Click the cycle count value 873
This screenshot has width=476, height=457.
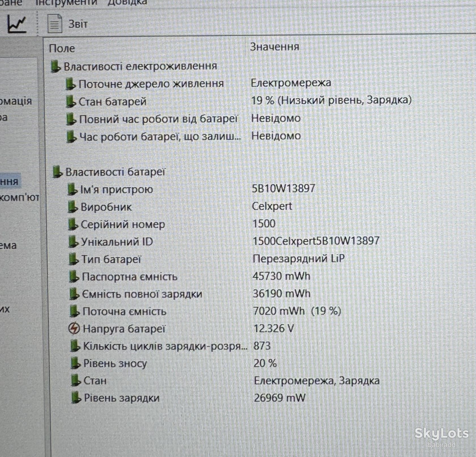[x=262, y=346]
